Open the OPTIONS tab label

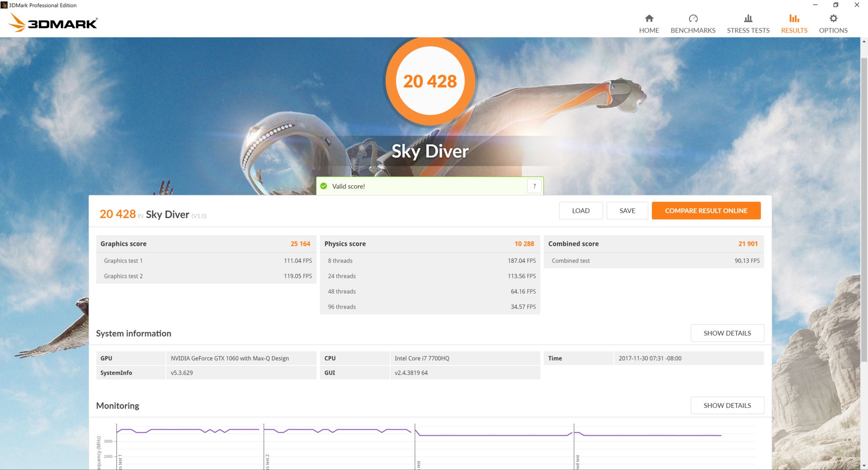833,30
